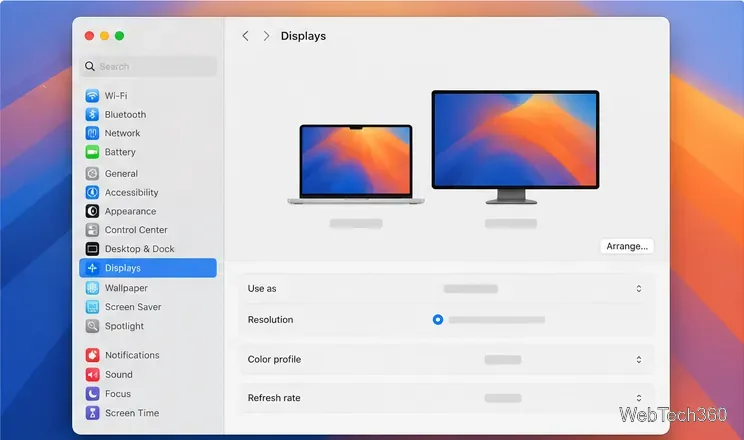The image size is (744, 440).
Task: Click the Network globe icon
Action: click(92, 133)
